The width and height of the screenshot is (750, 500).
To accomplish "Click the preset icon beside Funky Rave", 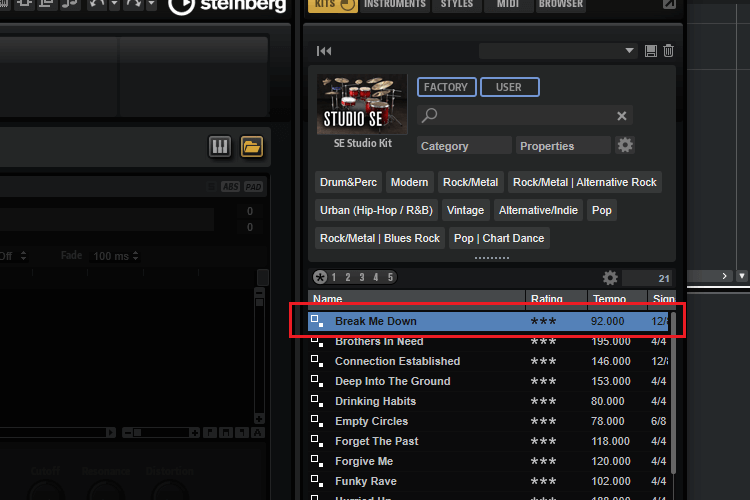I will [x=317, y=481].
